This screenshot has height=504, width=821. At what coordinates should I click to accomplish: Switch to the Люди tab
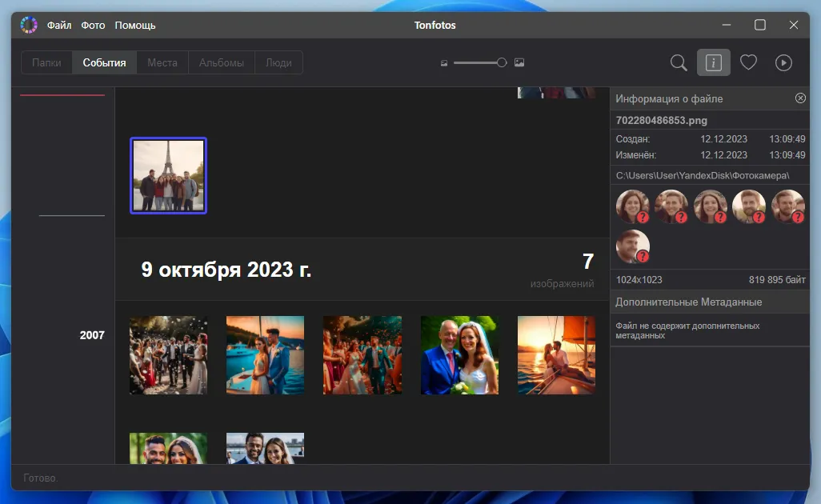pyautogui.click(x=278, y=62)
